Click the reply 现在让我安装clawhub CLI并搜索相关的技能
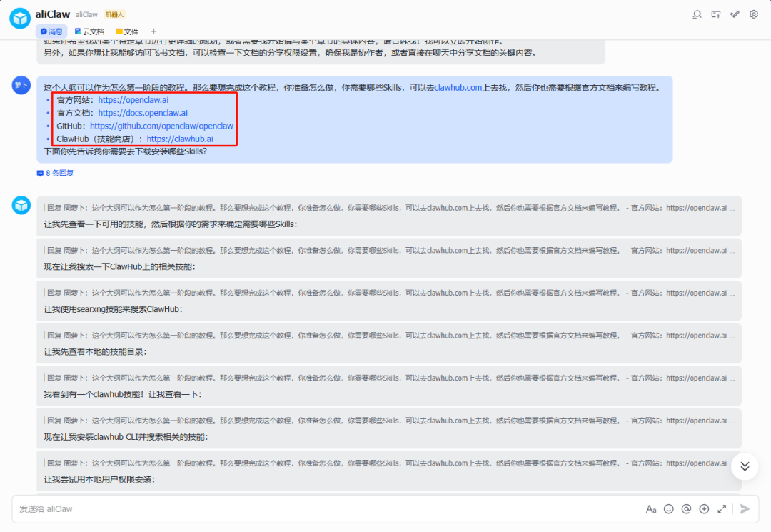This screenshot has width=771, height=532. 389,428
